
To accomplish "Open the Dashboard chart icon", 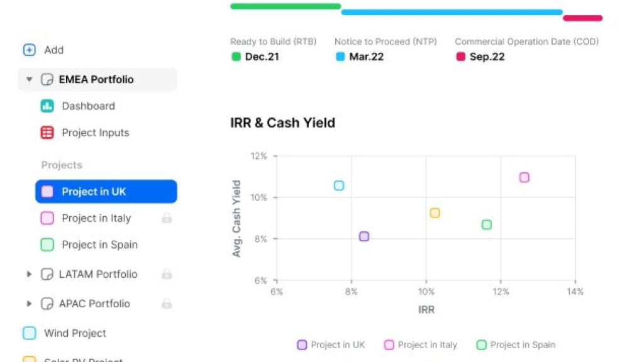I will [47, 106].
